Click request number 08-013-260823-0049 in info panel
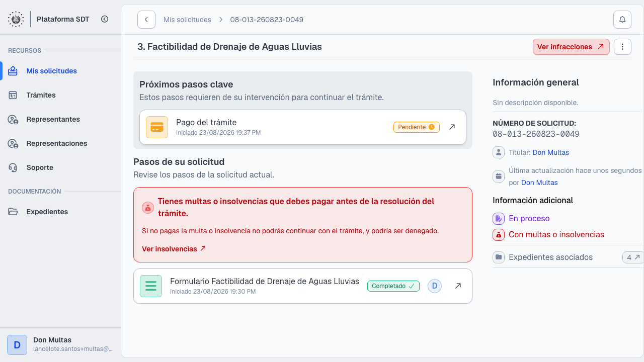Image resolution: width=644 pixels, height=362 pixels. 536,134
